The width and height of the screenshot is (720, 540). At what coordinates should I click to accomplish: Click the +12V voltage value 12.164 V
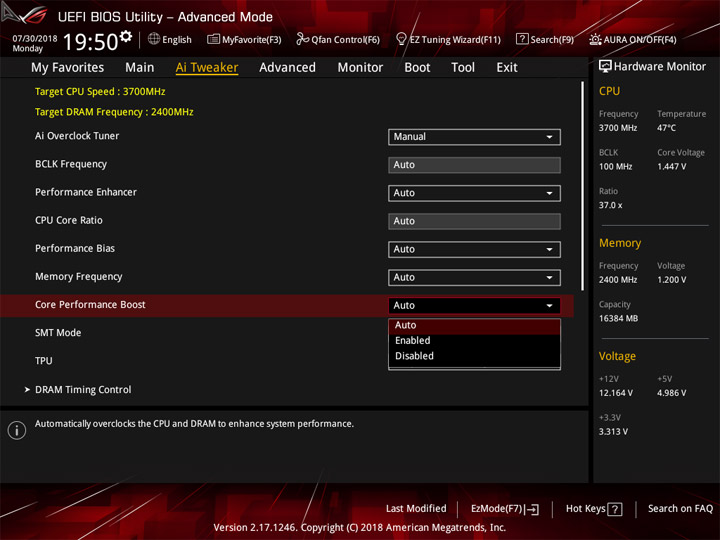[x=616, y=393]
